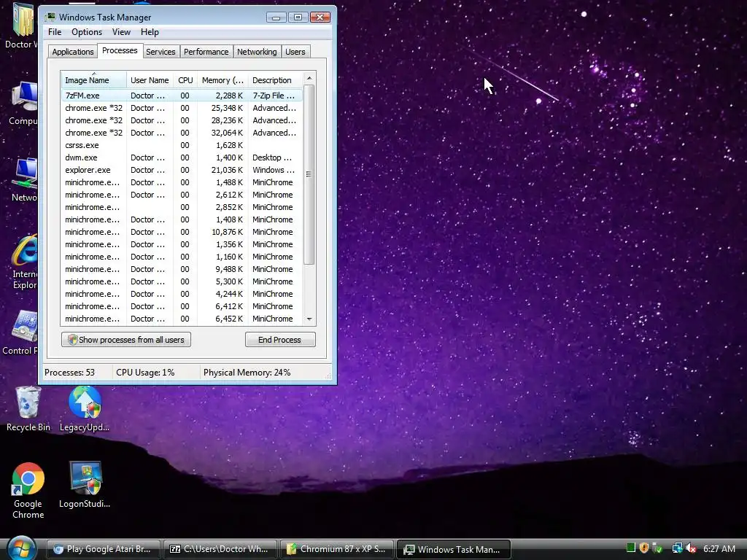Image resolution: width=747 pixels, height=560 pixels.
Task: Switch to Play Google Atari taskbar window
Action: pyautogui.click(x=104, y=549)
